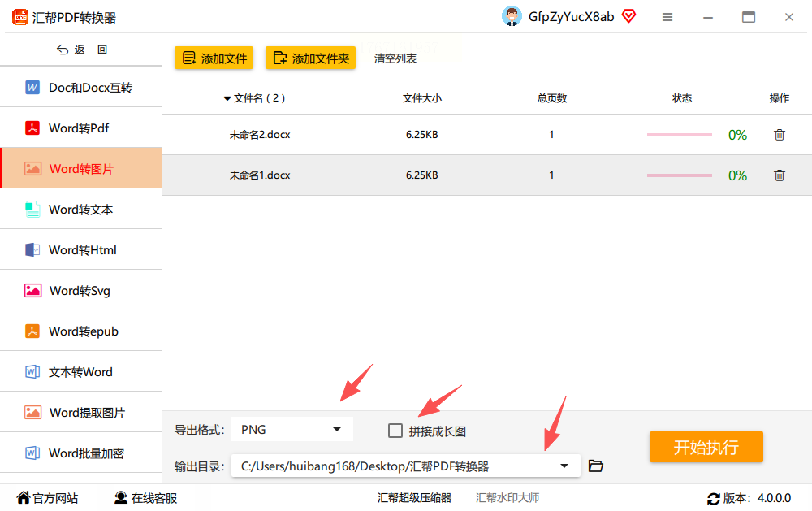This screenshot has height=511, width=812.
Task: Open the 汇帮水印大师 link
Action: click(507, 497)
